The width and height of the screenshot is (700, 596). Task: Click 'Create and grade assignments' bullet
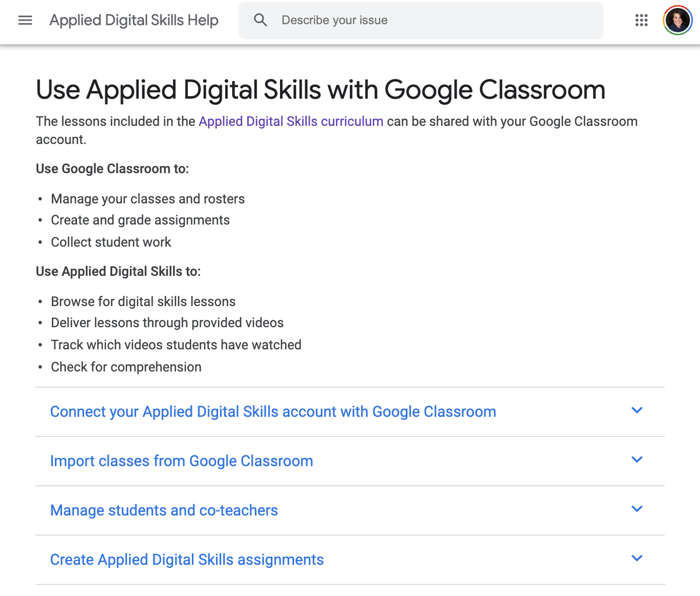(x=140, y=220)
